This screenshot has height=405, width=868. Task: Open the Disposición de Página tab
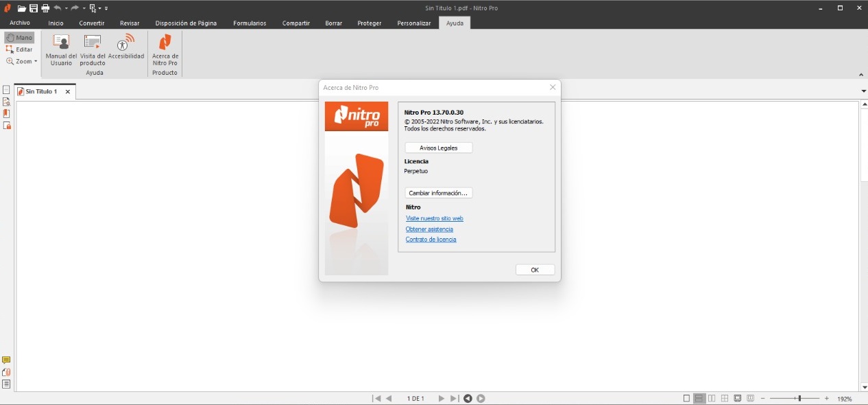click(186, 23)
